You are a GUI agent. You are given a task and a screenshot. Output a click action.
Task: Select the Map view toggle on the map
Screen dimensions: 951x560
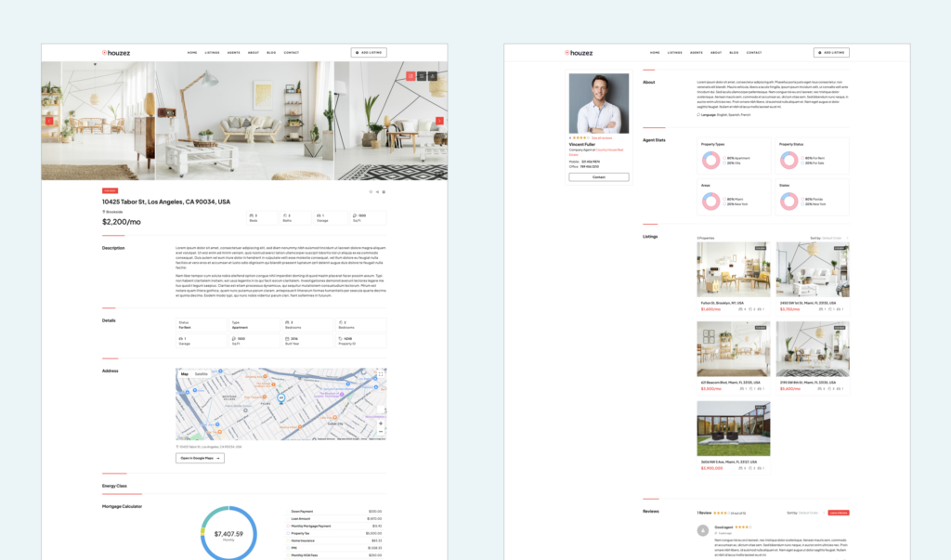184,373
